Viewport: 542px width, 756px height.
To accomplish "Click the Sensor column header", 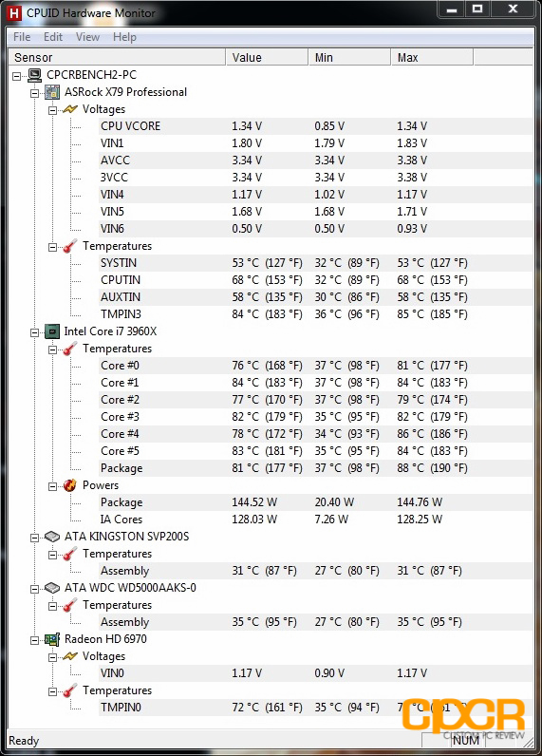I will pos(117,57).
